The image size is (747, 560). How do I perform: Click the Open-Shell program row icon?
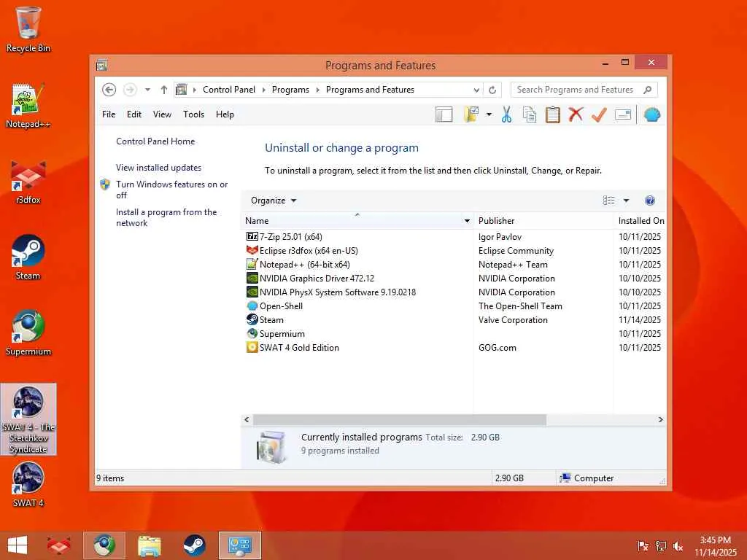pos(252,306)
